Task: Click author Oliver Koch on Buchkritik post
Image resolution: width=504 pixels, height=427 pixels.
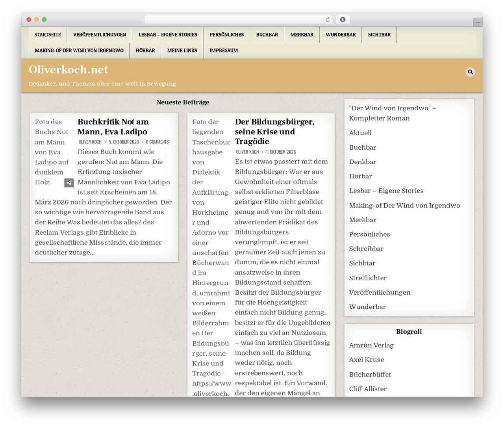Action: point(90,142)
